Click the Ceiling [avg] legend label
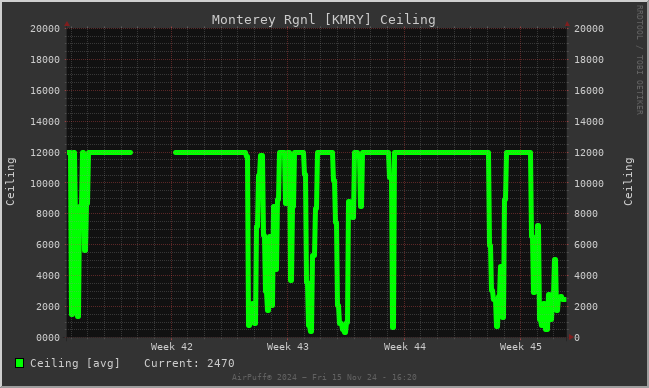Screen dimensions: 649x388 pos(75,363)
